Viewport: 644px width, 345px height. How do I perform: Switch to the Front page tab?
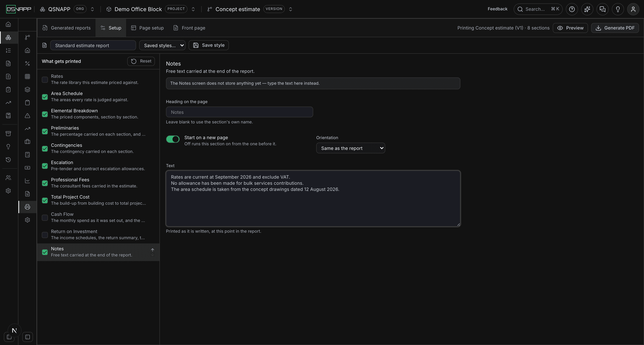(x=189, y=28)
